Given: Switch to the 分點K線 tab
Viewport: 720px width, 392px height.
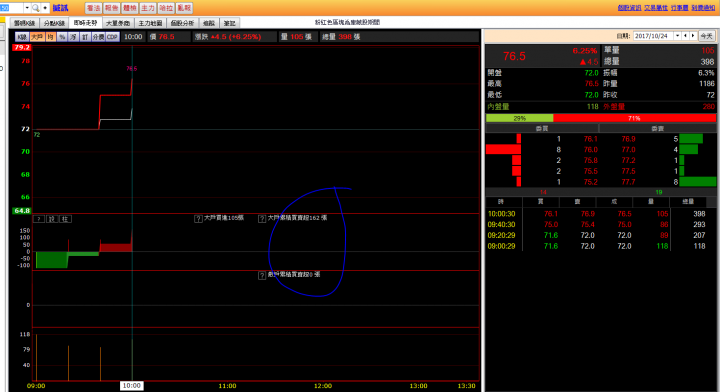Looking at the screenshot, I should coord(54,23).
